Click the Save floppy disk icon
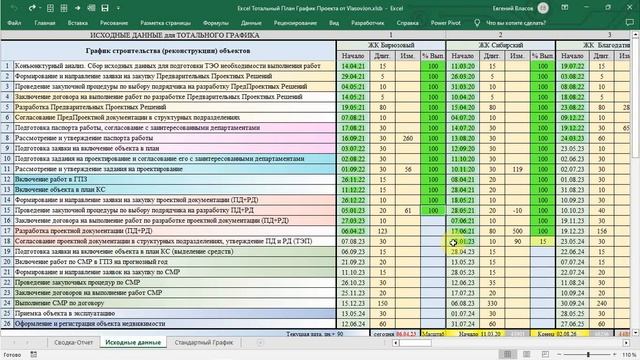Screen dimensions: 640x360 [x=105, y=8]
